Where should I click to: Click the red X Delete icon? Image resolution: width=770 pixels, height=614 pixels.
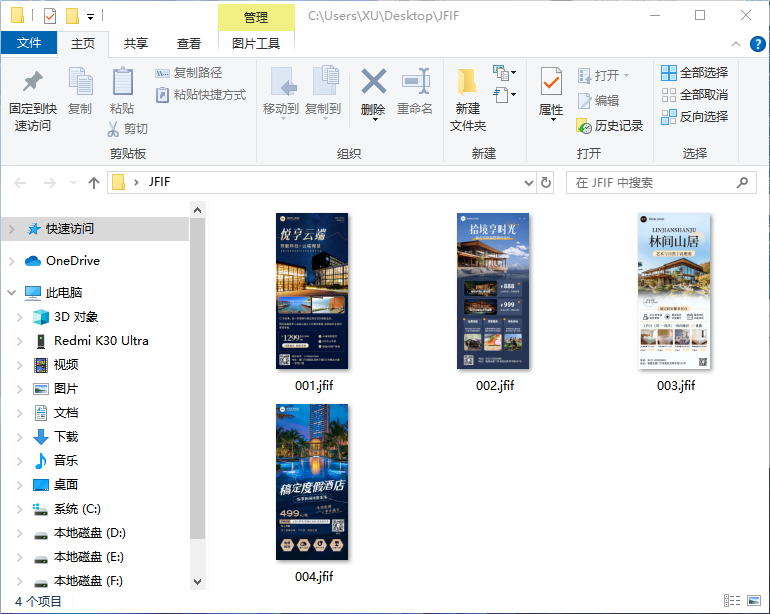tap(374, 81)
